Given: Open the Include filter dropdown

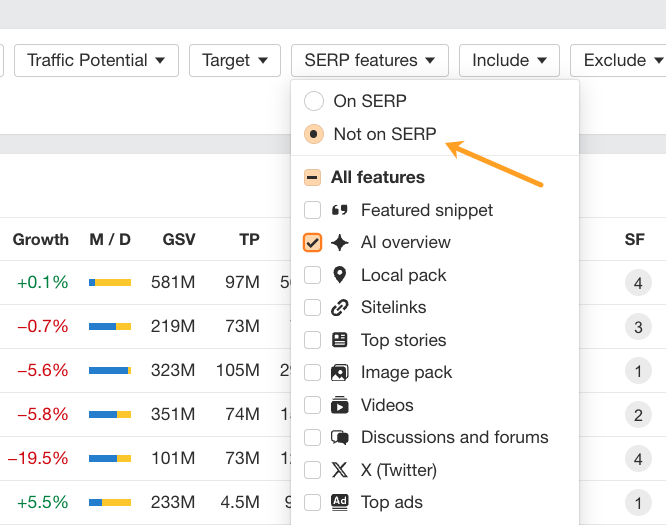Looking at the screenshot, I should [509, 60].
